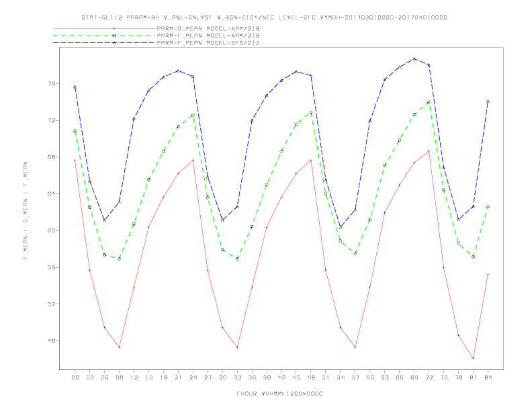This screenshot has width=532, height=411.
Task: Click the green NAM circle marker at hour 48
Action: click(311, 112)
